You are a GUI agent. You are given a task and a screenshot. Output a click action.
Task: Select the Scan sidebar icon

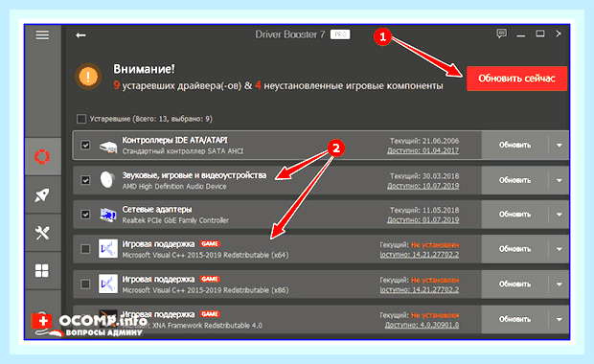tap(42, 156)
